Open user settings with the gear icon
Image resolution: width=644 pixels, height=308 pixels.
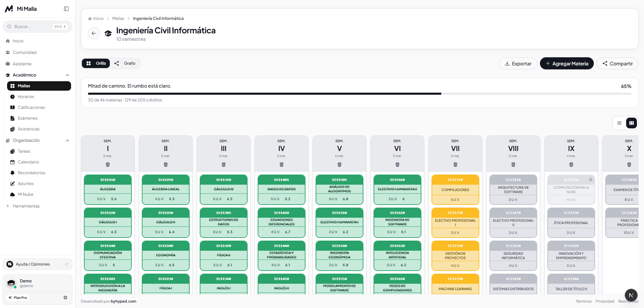(65, 298)
